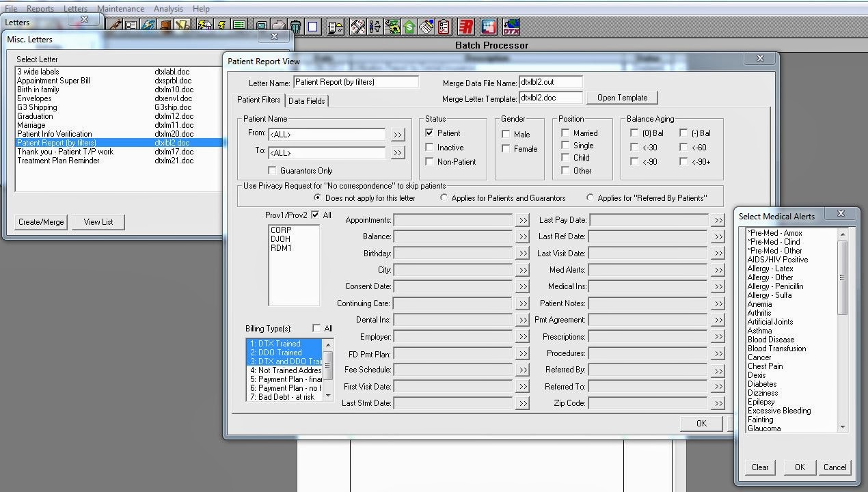Image resolution: width=868 pixels, height=492 pixels.
Task: Click Cancel in Select Medical Alerts
Action: point(835,467)
